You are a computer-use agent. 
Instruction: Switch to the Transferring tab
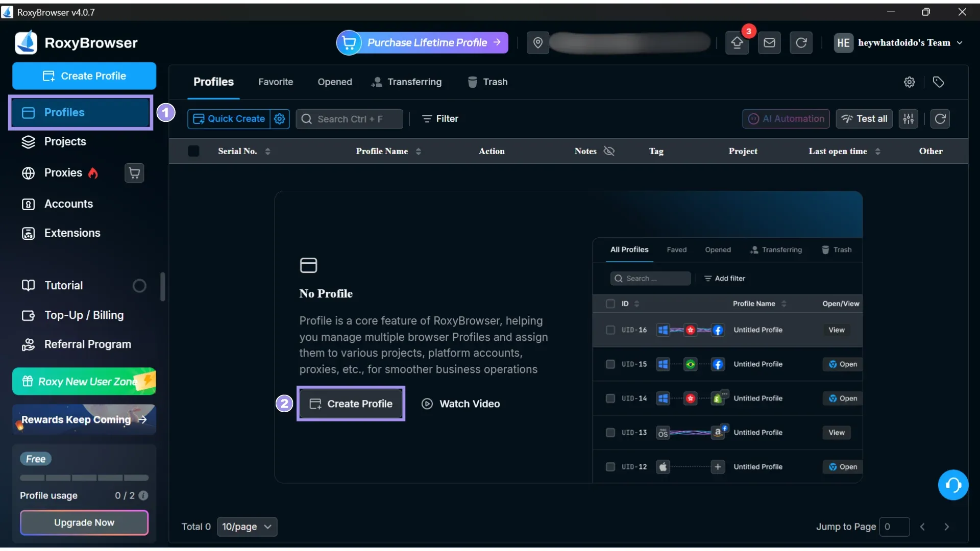[406, 82]
